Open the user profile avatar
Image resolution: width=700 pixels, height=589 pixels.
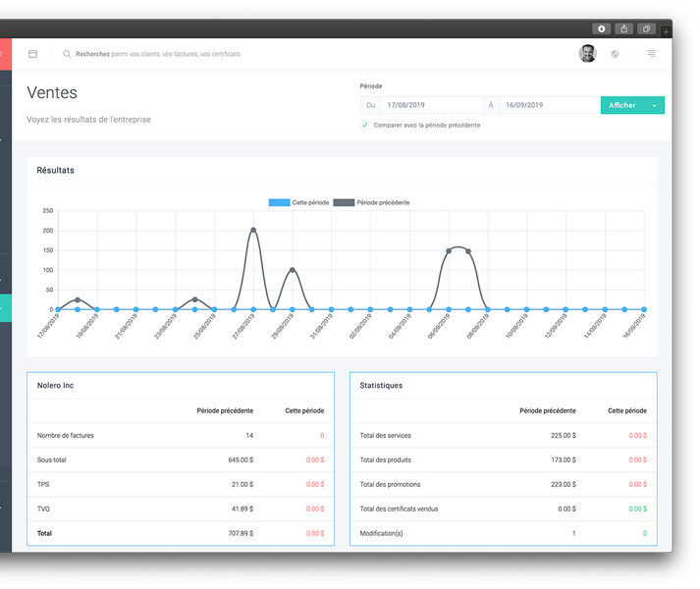tap(587, 54)
